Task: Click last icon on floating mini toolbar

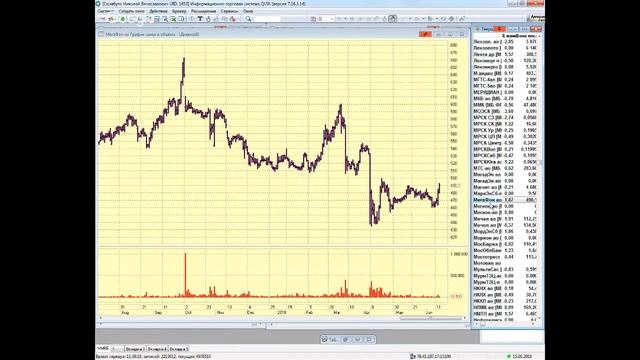Action: click(369, 340)
